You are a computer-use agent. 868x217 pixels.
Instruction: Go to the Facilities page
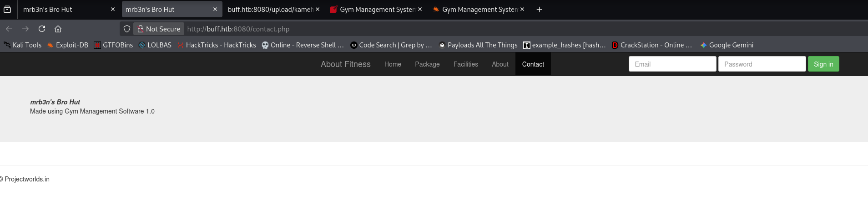pos(465,64)
